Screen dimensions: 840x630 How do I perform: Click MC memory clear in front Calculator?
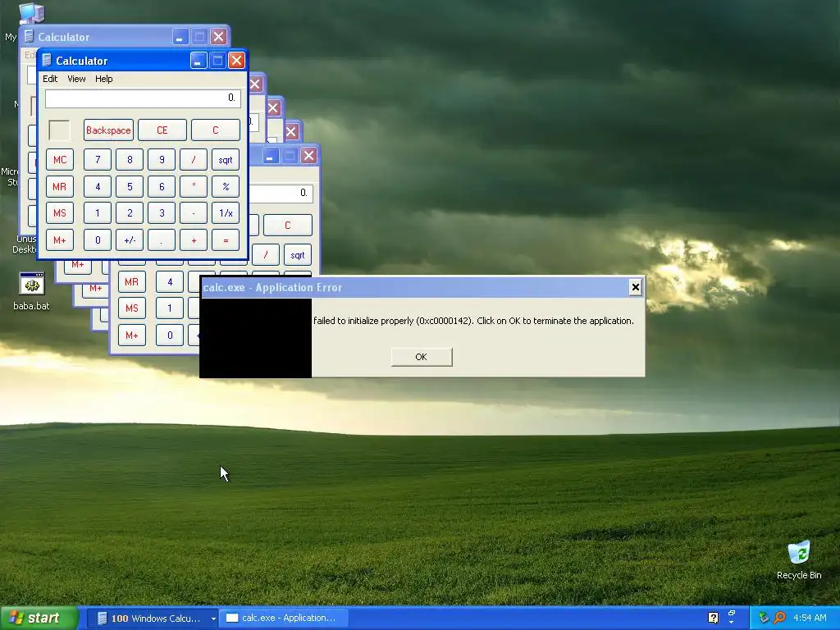tap(59, 160)
